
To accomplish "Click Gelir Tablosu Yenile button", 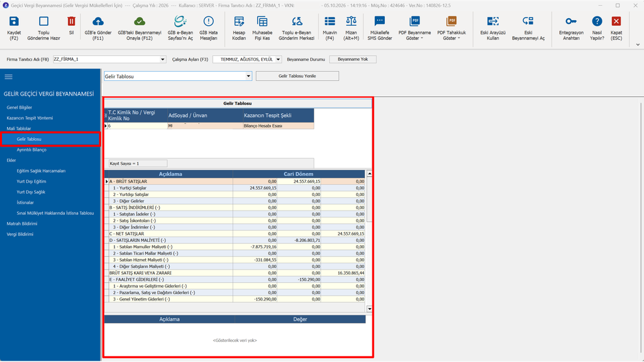I will pos(297,76).
